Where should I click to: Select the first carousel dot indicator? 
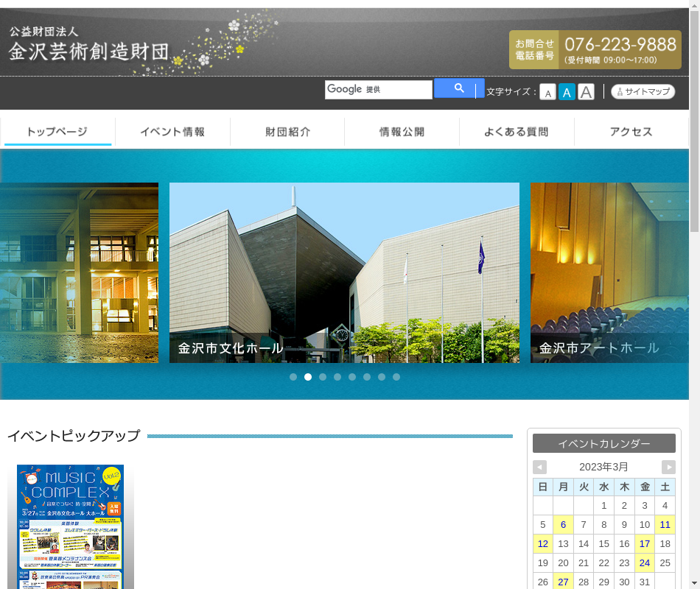[293, 377]
